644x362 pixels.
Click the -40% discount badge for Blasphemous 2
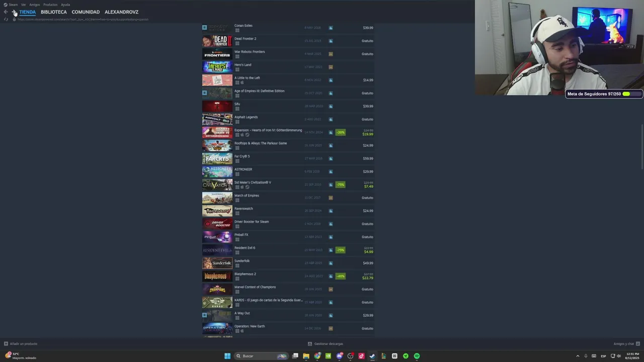click(340, 276)
